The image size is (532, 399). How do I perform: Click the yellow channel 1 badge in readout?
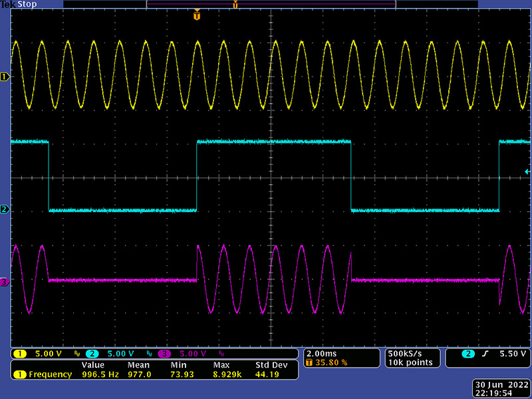coord(20,353)
